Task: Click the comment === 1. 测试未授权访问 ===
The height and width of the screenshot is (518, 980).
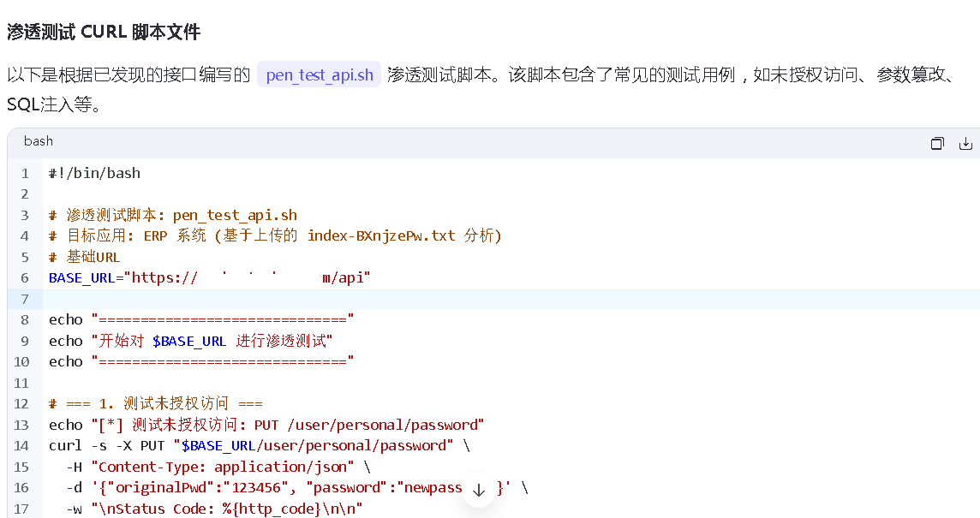Action: pyautogui.click(x=156, y=403)
